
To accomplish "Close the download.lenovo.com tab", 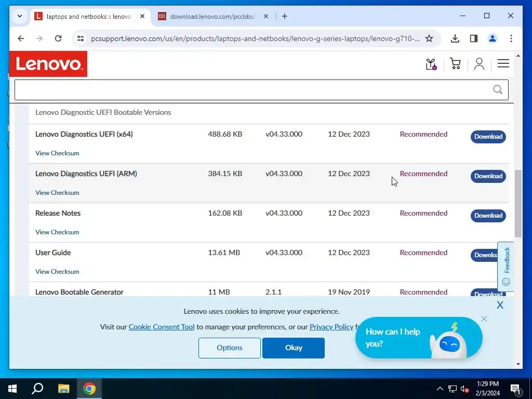I will [x=266, y=16].
